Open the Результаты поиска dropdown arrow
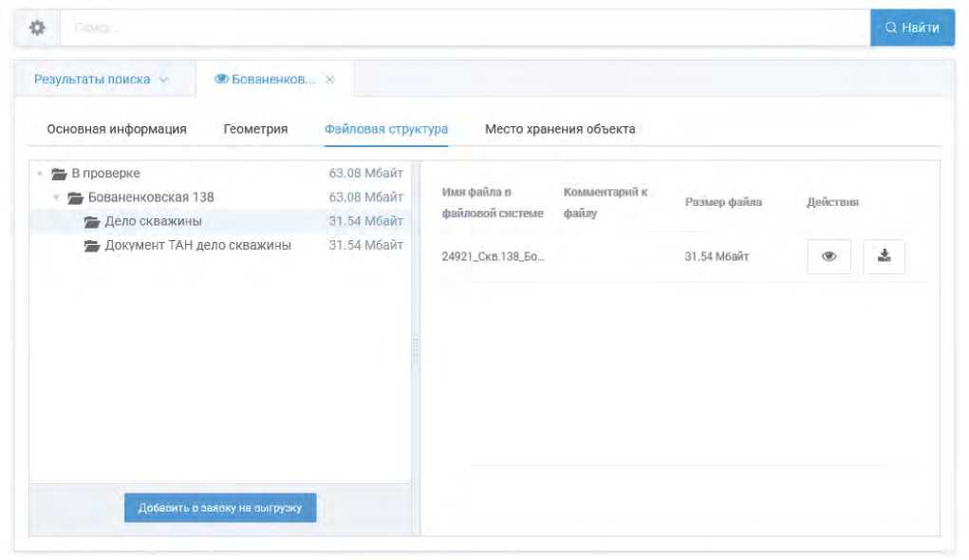Image resolution: width=969 pixels, height=560 pixels. (164, 80)
